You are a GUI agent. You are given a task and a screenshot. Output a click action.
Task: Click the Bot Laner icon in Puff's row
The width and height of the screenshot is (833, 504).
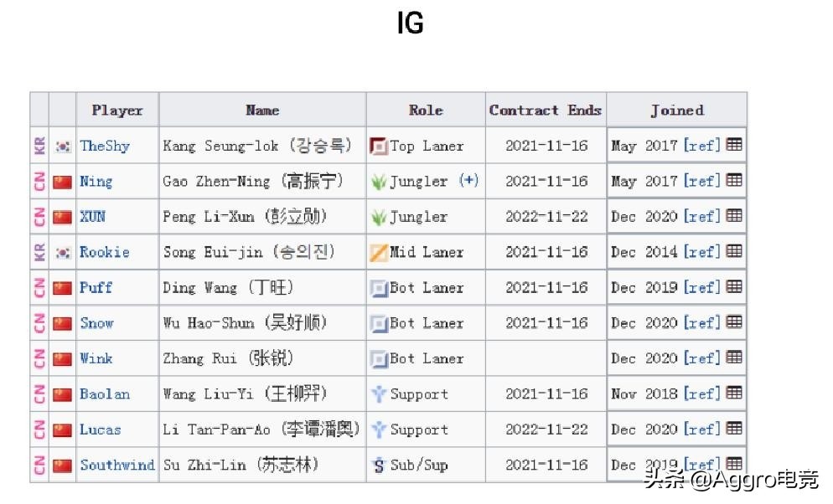pyautogui.click(x=378, y=288)
